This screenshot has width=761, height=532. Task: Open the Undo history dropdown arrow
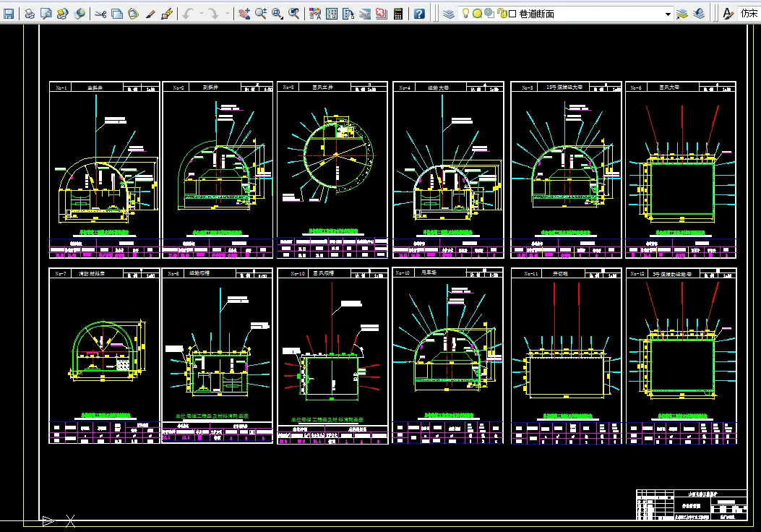[x=201, y=14]
